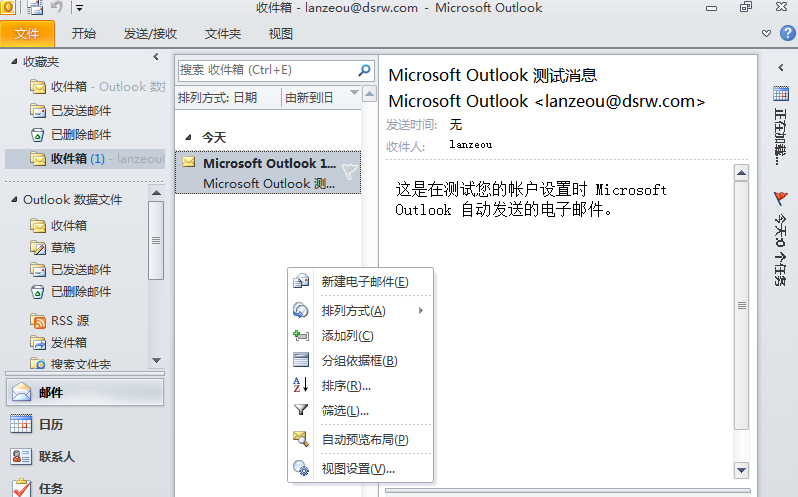Click folder list scrollbar up arrow
Screen dimensions: 798x497
(x=156, y=193)
